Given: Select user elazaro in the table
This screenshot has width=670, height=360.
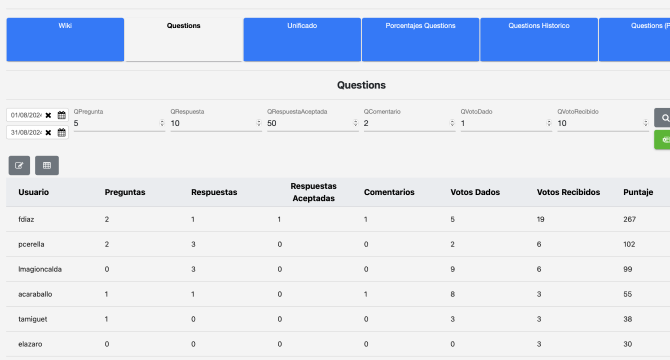Looking at the screenshot, I should tap(30, 344).
